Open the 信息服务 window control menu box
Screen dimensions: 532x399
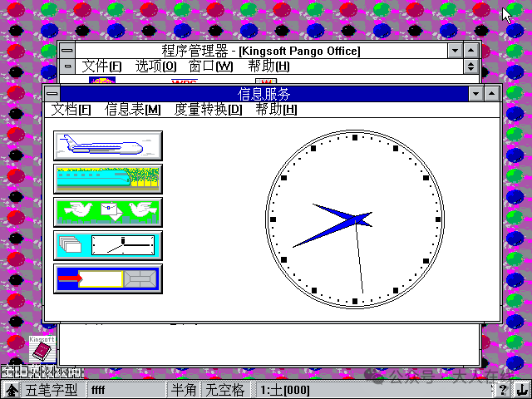coord(52,93)
